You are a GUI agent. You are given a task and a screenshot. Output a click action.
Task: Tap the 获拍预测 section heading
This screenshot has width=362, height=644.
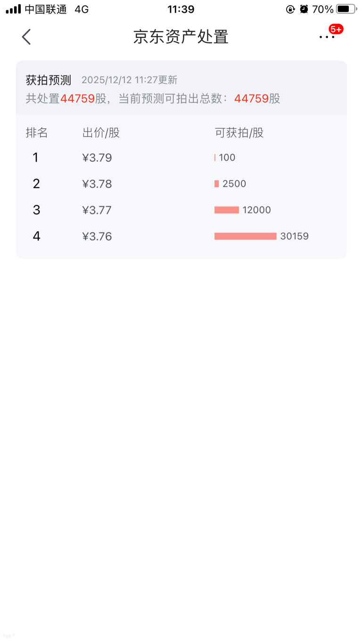coord(48,80)
